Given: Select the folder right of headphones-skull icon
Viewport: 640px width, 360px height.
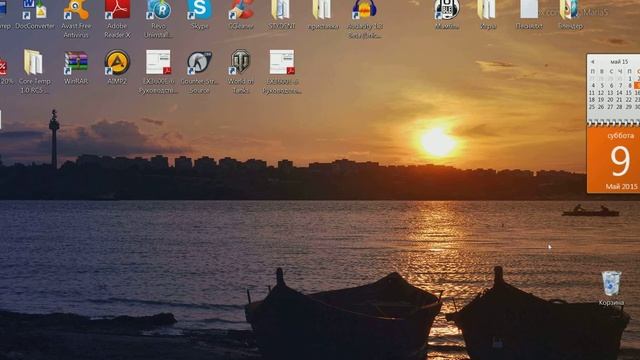Looking at the screenshot, I should (x=488, y=14).
